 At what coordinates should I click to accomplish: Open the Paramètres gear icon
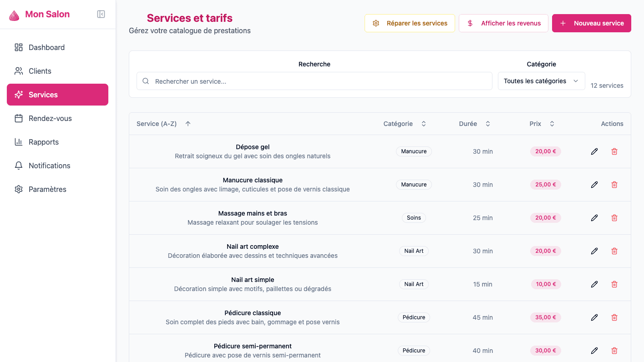click(18, 189)
